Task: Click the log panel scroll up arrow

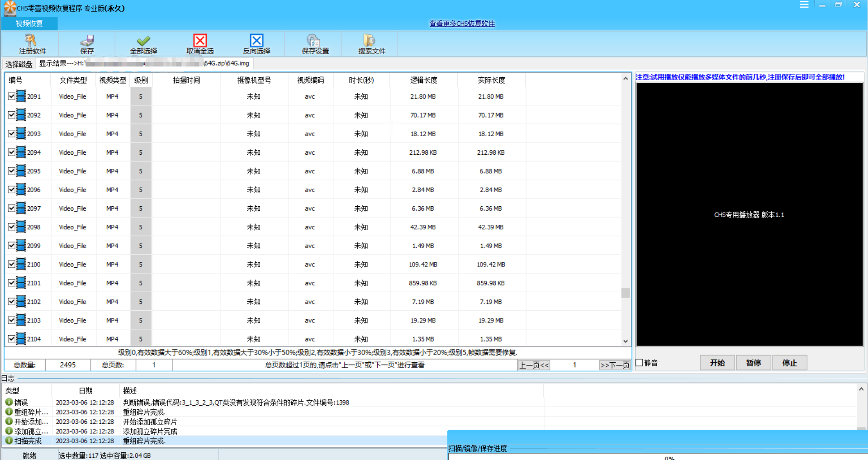Action: click(x=861, y=389)
